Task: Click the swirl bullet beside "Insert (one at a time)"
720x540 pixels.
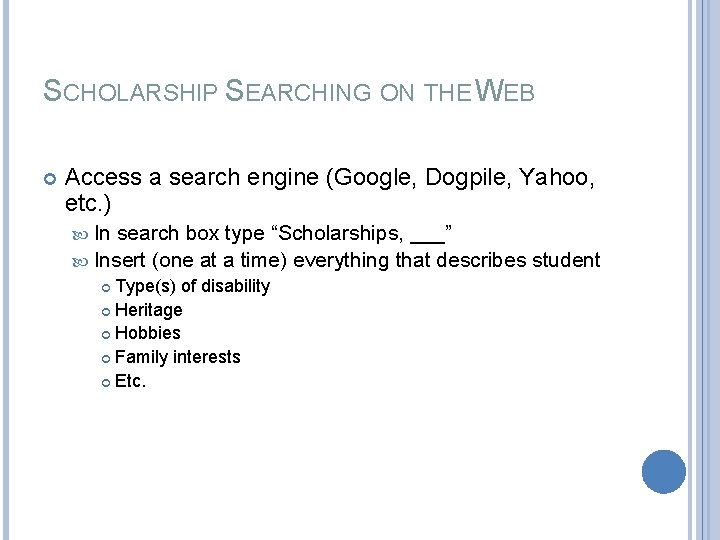Action: 82,261
